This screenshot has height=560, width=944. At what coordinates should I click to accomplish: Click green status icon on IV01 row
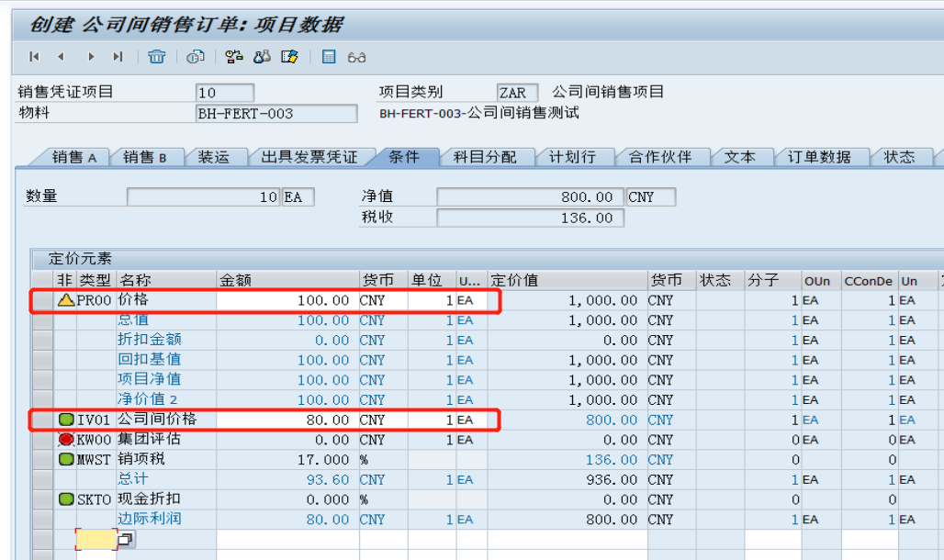(x=66, y=420)
